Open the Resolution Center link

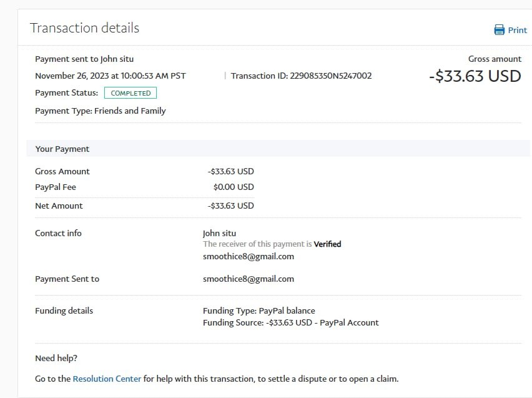tap(107, 379)
